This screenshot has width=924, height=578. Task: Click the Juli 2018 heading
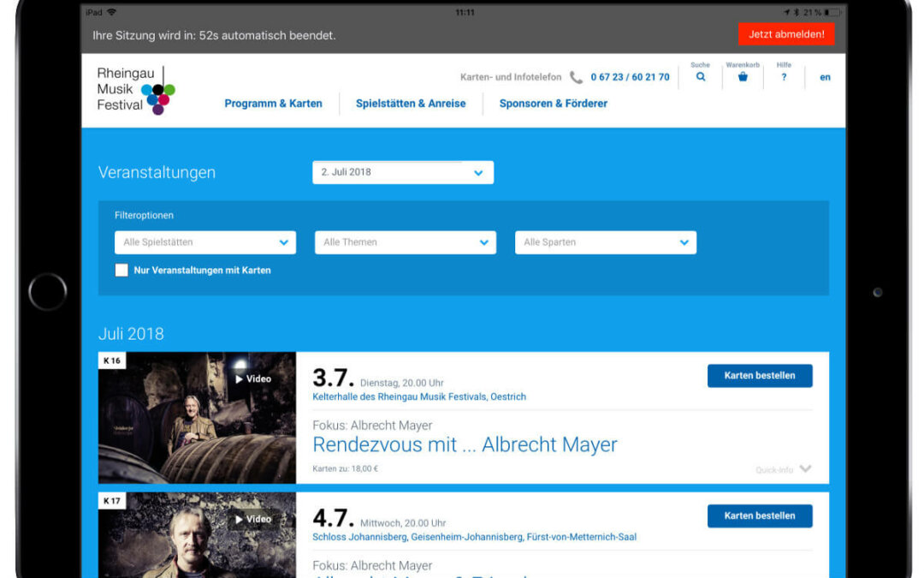[131, 334]
